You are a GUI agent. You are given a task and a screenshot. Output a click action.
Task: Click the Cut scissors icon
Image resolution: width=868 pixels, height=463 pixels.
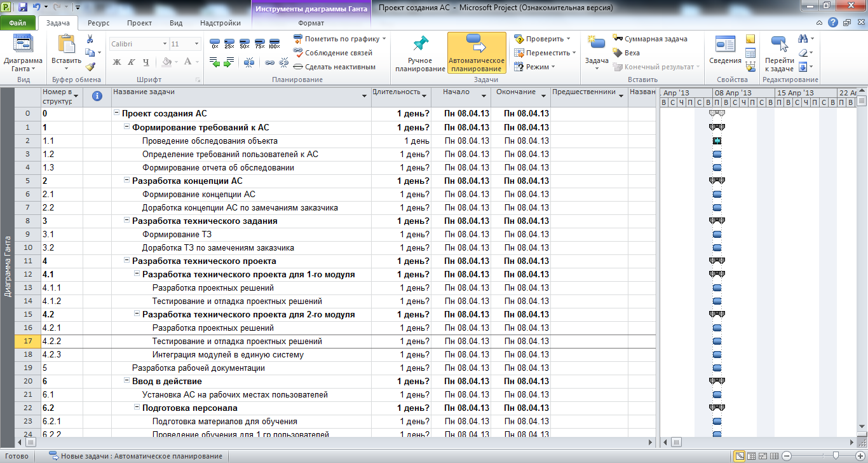(90, 39)
